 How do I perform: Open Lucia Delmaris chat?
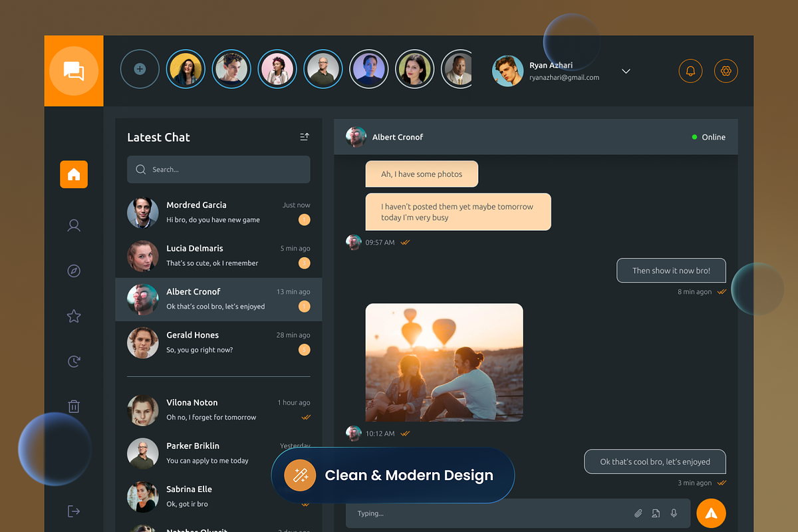(x=219, y=256)
